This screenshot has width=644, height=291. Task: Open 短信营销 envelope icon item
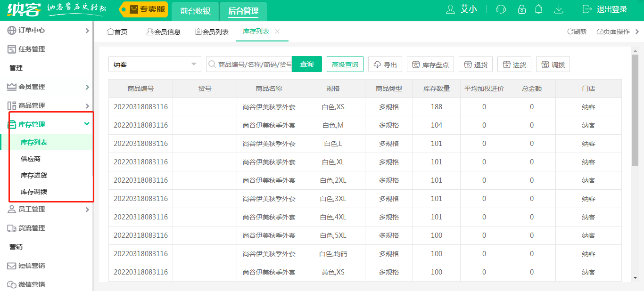12,266
